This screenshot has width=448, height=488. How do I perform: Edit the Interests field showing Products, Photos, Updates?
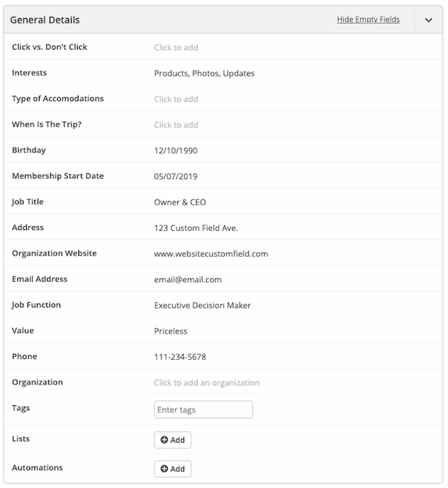click(x=204, y=73)
